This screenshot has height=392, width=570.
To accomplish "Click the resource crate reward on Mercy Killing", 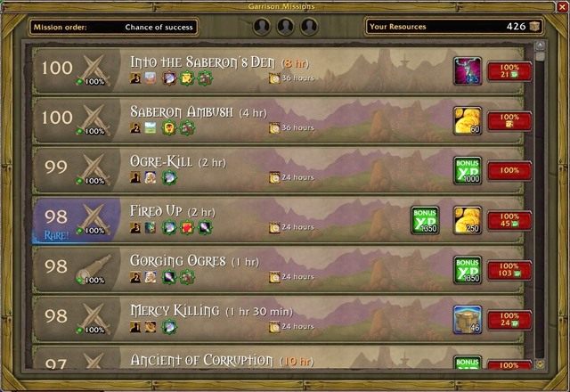I will coord(468,320).
